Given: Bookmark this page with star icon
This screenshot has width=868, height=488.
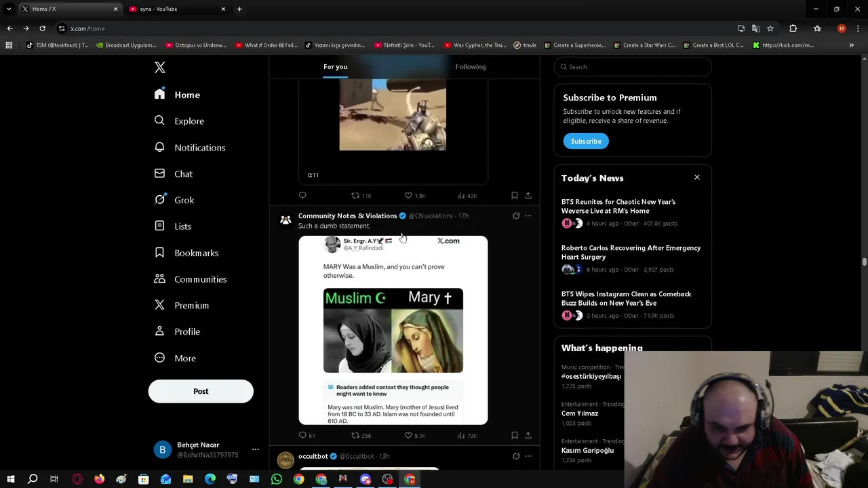Looking at the screenshot, I should tap(770, 28).
